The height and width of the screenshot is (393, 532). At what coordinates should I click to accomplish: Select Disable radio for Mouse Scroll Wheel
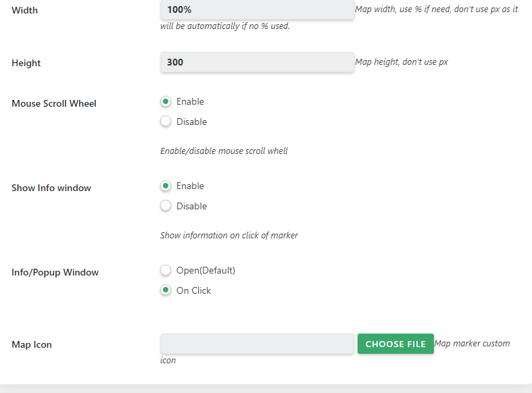tap(166, 122)
